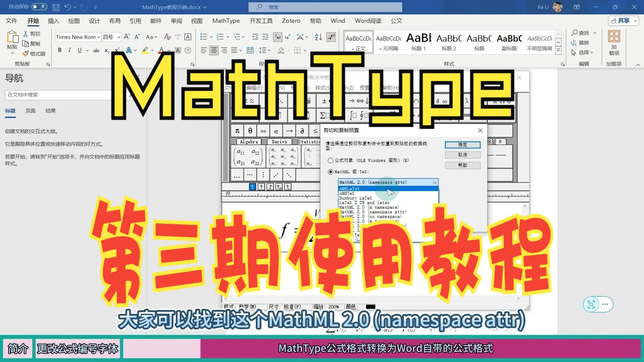
Task: Select the pi symbol in MathType toolbar
Action: pos(237,131)
